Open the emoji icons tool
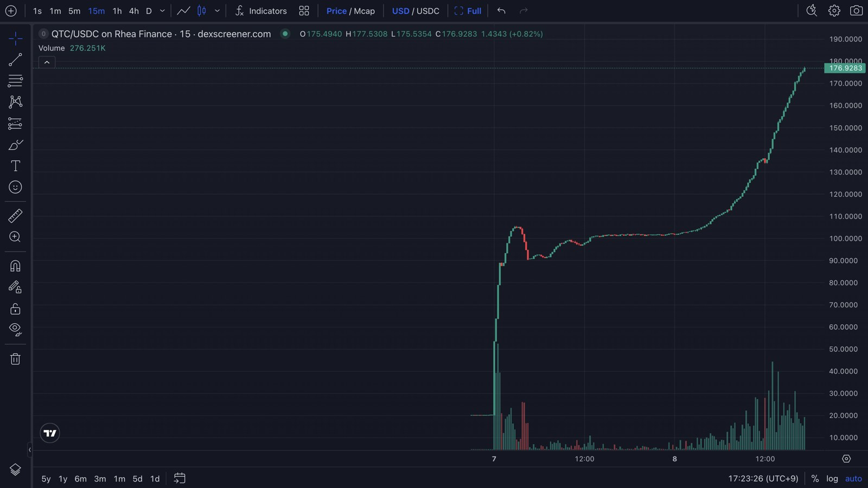This screenshot has height=488, width=868. coord(15,187)
